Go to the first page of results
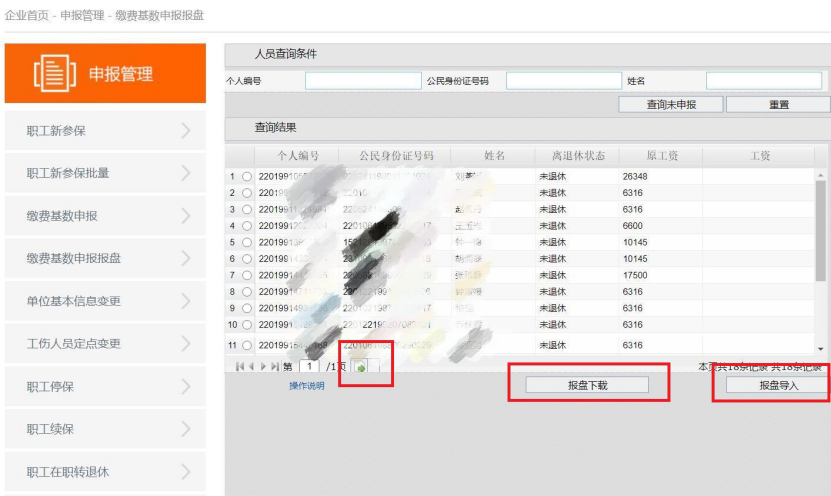831x496 pixels. coord(239,367)
